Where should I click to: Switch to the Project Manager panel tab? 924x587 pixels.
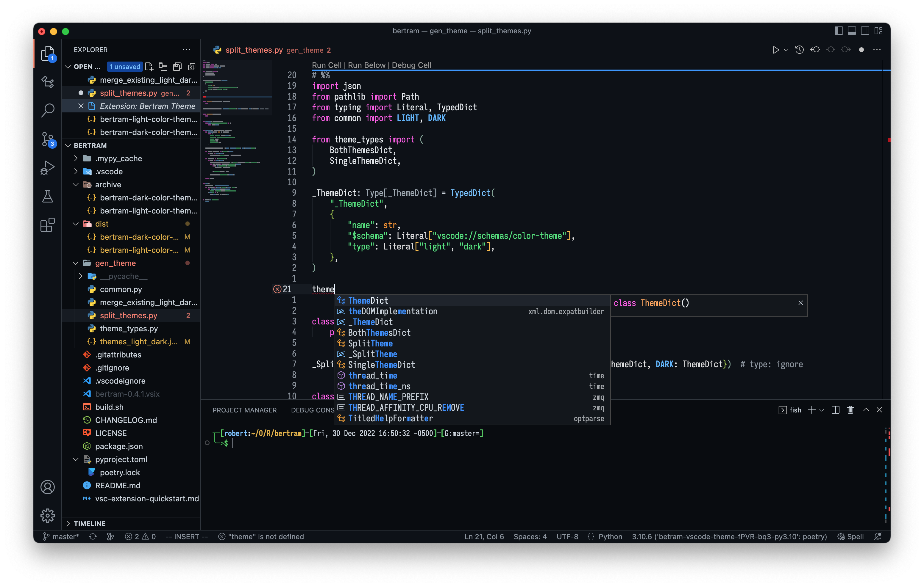tap(244, 410)
